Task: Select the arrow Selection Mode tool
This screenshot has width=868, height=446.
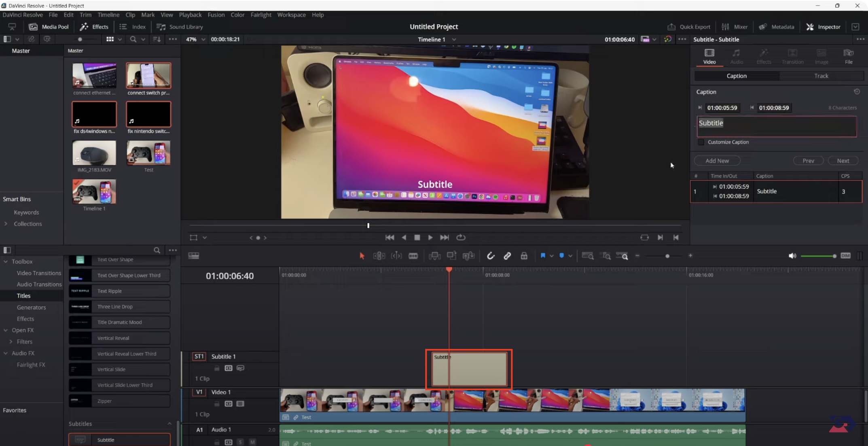Action: click(362, 256)
